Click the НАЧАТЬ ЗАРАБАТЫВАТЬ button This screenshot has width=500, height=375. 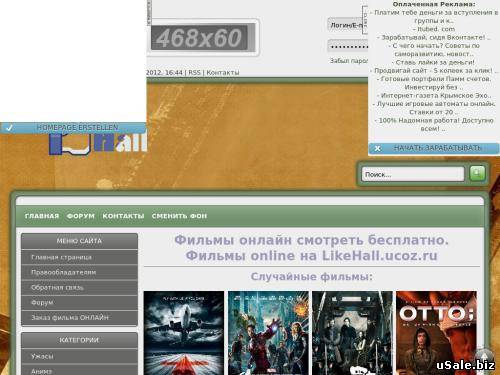tap(434, 148)
